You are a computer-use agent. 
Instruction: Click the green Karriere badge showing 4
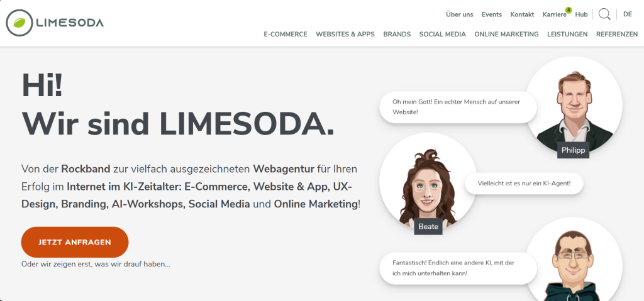pos(569,10)
